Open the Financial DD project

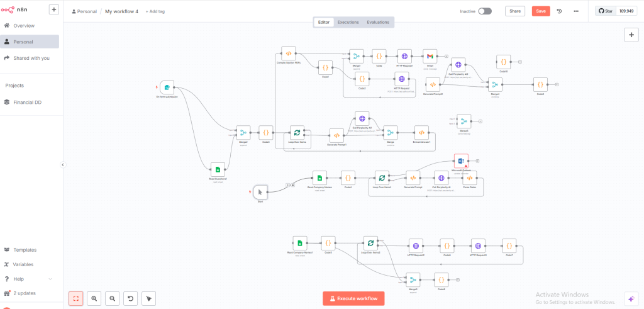coord(27,102)
